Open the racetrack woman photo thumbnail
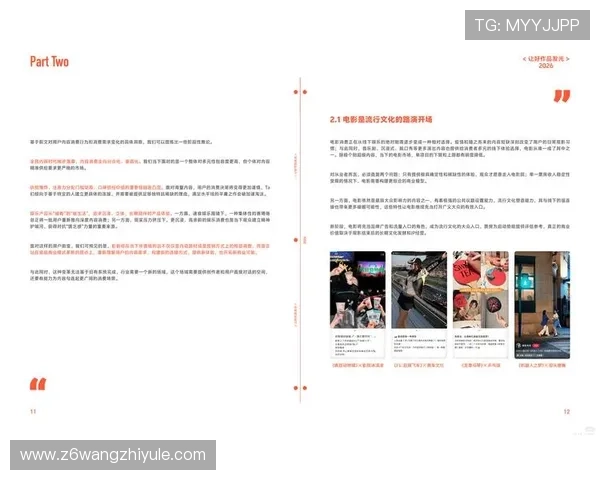Viewport: 600px width, 480px height. tap(419, 290)
